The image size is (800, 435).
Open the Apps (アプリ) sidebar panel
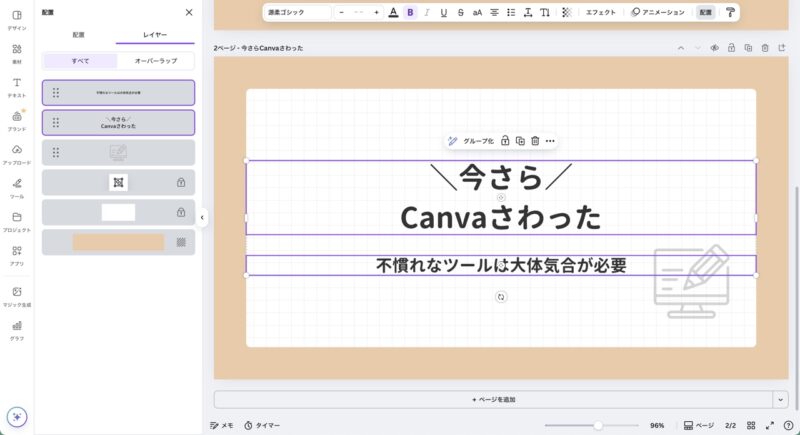click(17, 256)
